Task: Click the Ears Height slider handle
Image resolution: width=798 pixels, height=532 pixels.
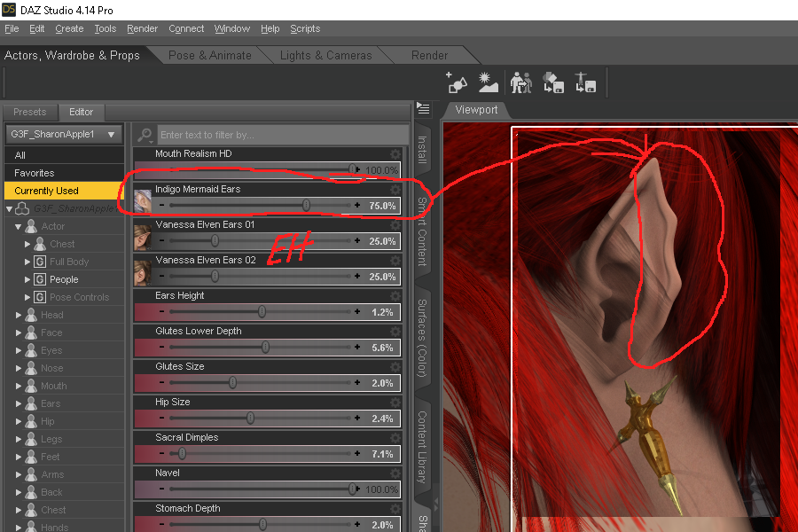Action: [x=262, y=311]
